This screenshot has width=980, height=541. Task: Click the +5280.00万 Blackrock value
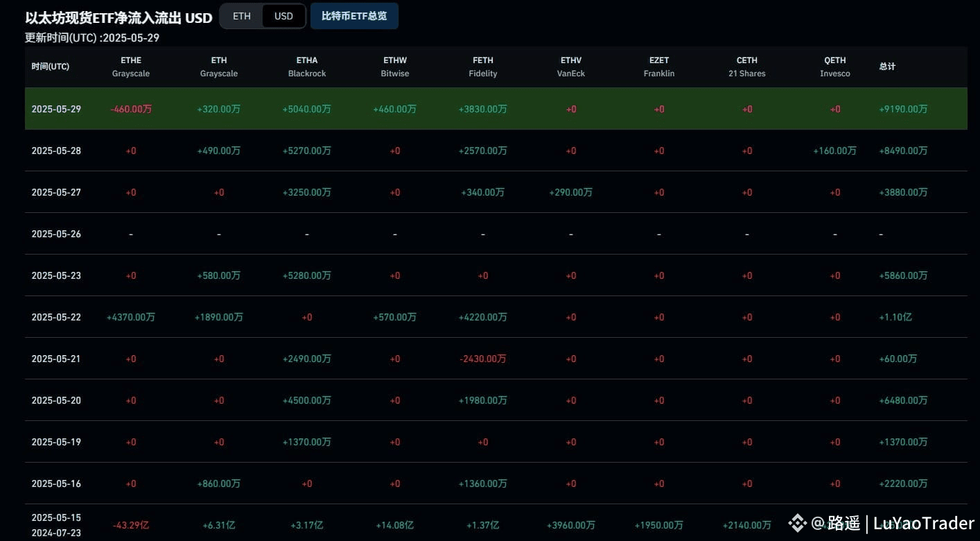(307, 275)
